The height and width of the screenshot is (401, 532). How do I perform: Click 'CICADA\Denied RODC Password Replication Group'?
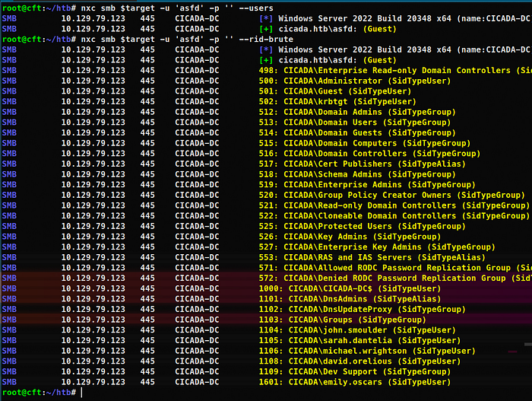395,278
